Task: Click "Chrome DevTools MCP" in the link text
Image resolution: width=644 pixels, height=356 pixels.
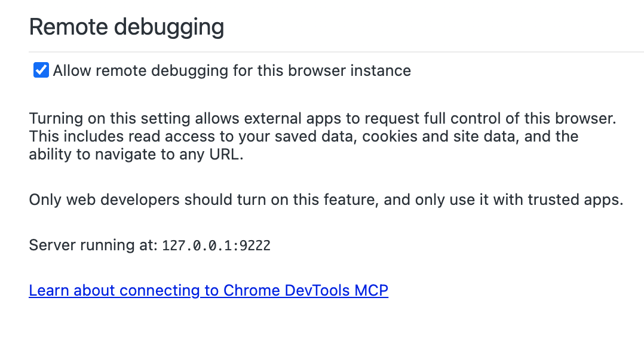Action: tap(306, 291)
